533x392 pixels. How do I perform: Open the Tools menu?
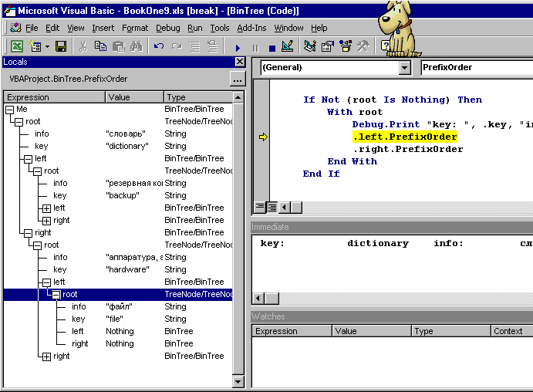tap(220, 28)
